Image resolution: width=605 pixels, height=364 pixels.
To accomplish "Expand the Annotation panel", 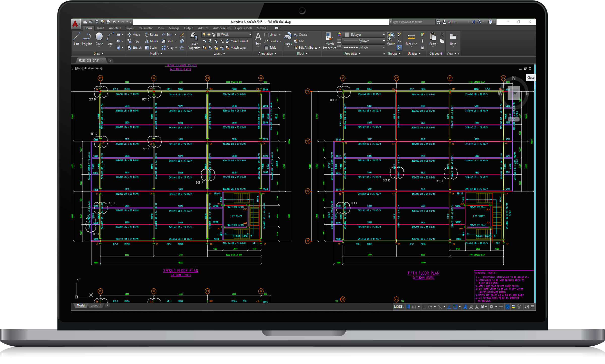I will (x=267, y=54).
